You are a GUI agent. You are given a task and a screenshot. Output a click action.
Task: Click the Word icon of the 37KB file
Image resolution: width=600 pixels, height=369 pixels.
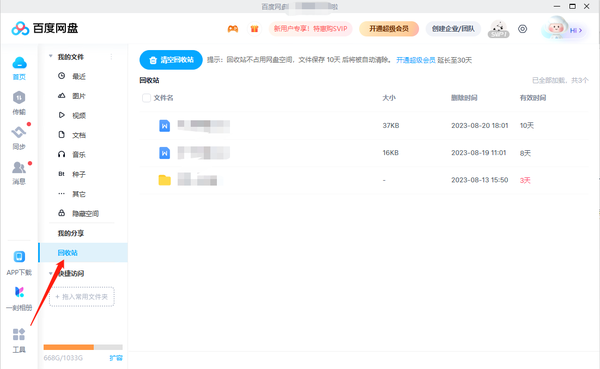[165, 126]
